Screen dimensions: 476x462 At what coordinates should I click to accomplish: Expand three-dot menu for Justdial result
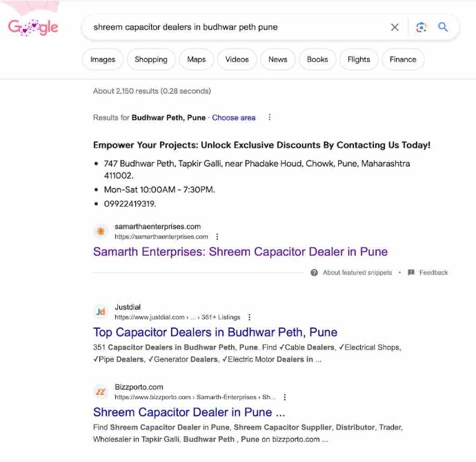249,317
